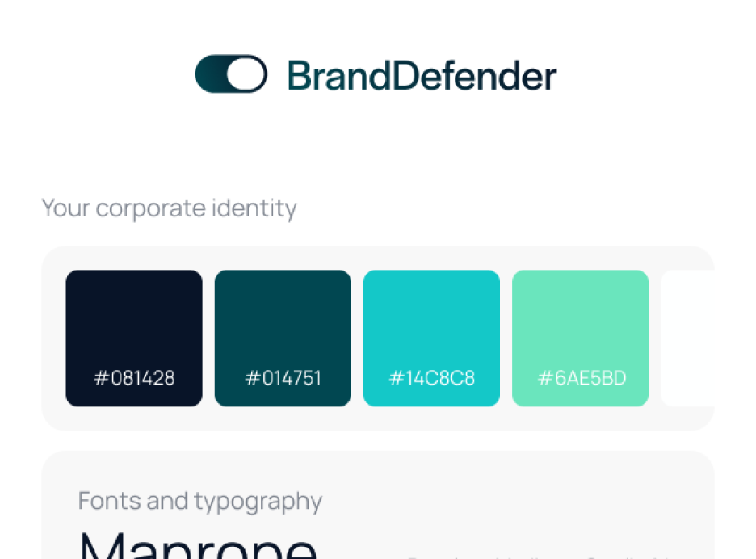Select the partially visible white color swatch
Viewport: 756px width, 559px height.
tap(687, 338)
